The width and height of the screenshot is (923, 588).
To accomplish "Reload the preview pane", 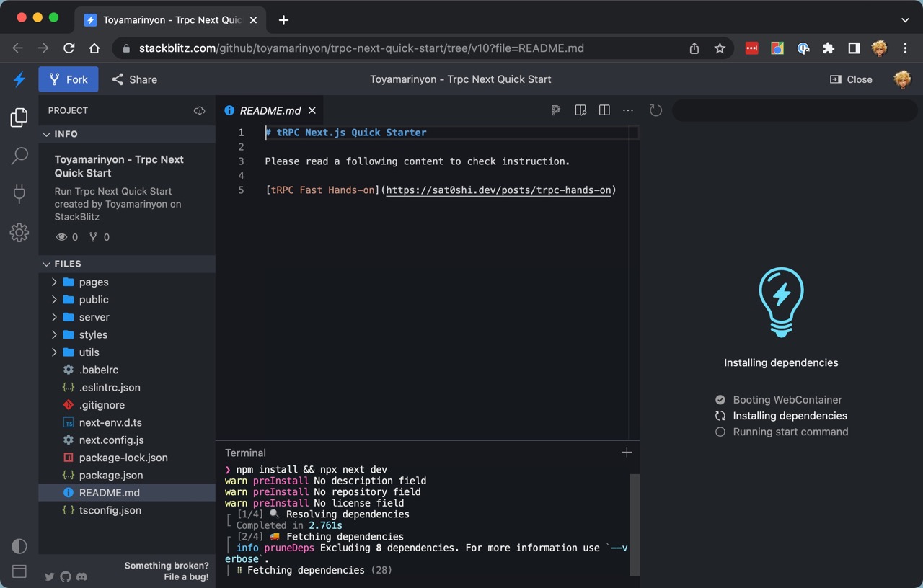I will 655,110.
